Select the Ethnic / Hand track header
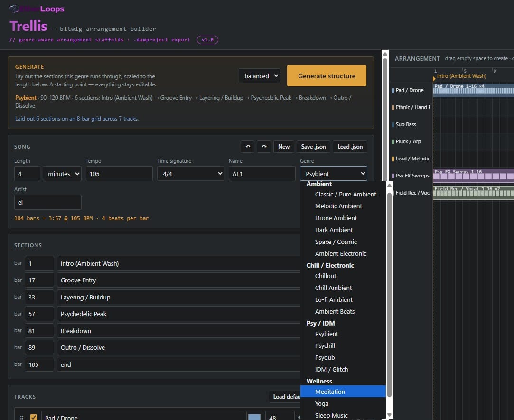 pyautogui.click(x=411, y=107)
